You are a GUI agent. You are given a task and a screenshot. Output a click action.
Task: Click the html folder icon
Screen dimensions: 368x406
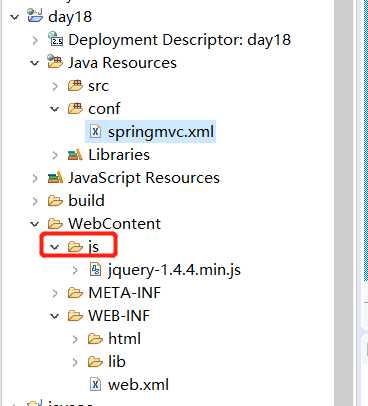pos(95,339)
